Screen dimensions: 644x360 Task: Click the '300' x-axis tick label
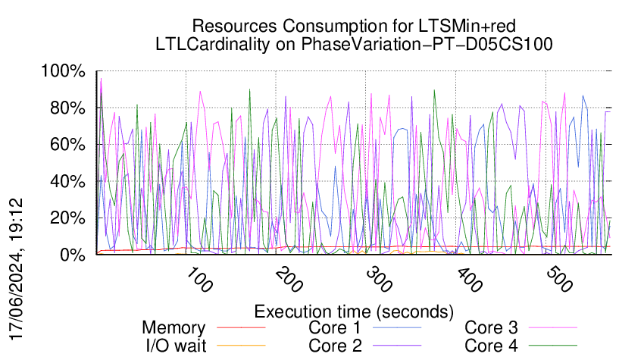(380, 280)
